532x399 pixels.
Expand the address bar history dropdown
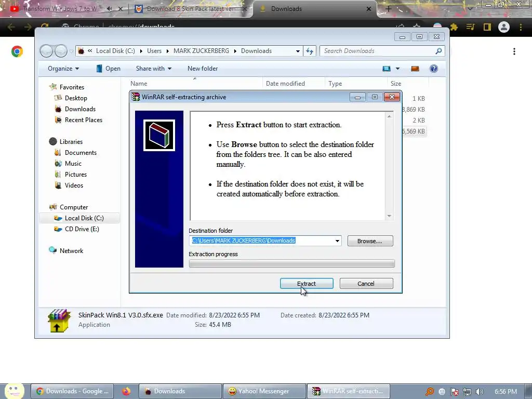(x=298, y=51)
